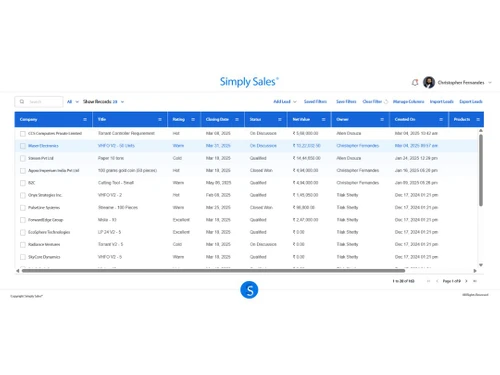Screen dimensions: 500x375
Task: Go to the previous page arrow
Action: (x=437, y=281)
